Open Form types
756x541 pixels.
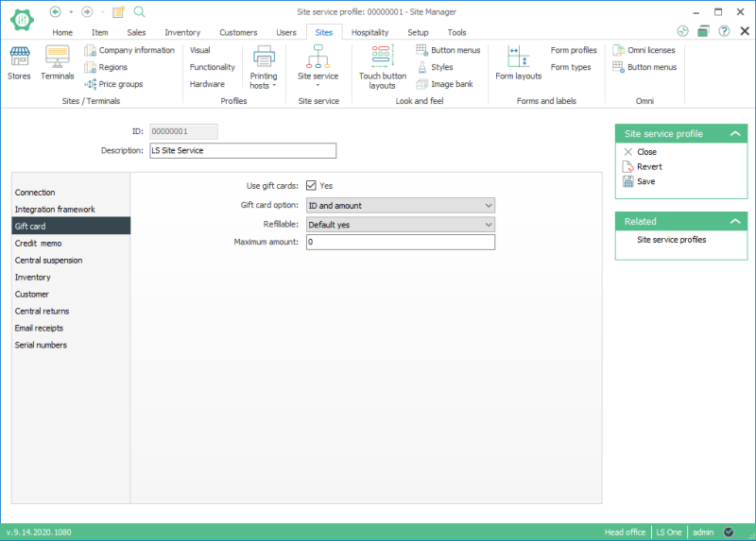click(x=571, y=67)
